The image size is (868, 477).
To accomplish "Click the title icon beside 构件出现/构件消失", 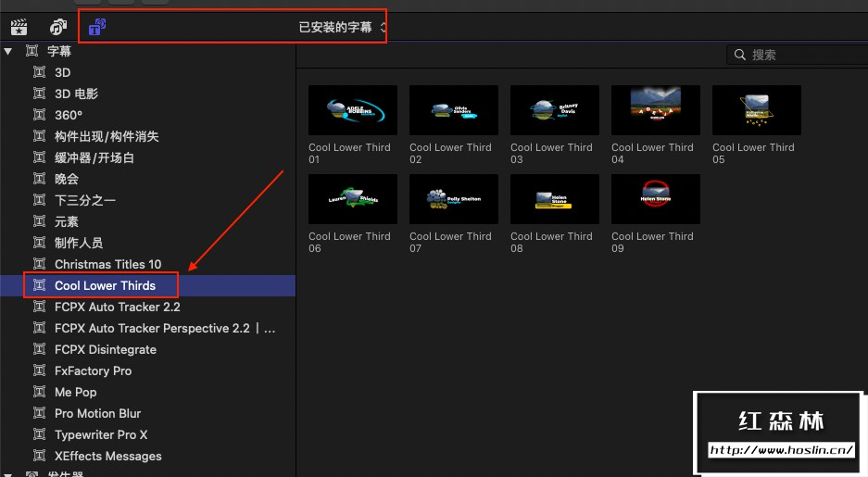I will [39, 136].
